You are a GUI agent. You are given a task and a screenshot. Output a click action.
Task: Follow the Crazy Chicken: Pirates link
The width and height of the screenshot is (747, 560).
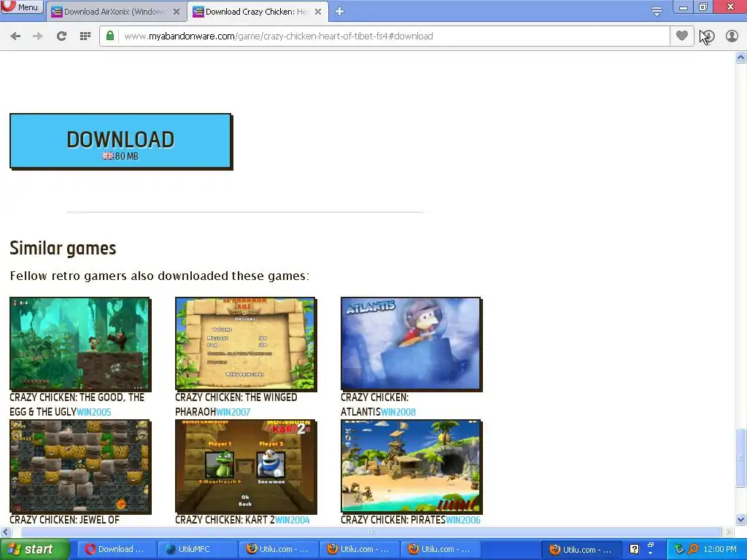(393, 520)
